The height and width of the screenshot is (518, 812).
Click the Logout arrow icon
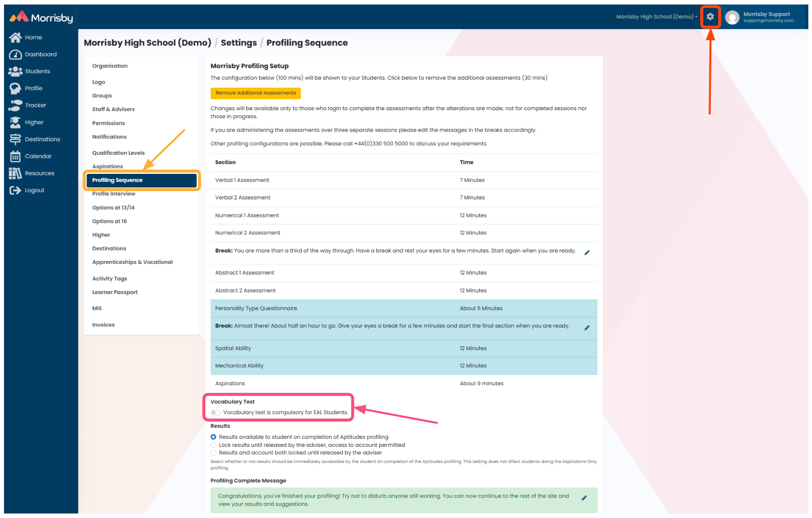click(15, 191)
